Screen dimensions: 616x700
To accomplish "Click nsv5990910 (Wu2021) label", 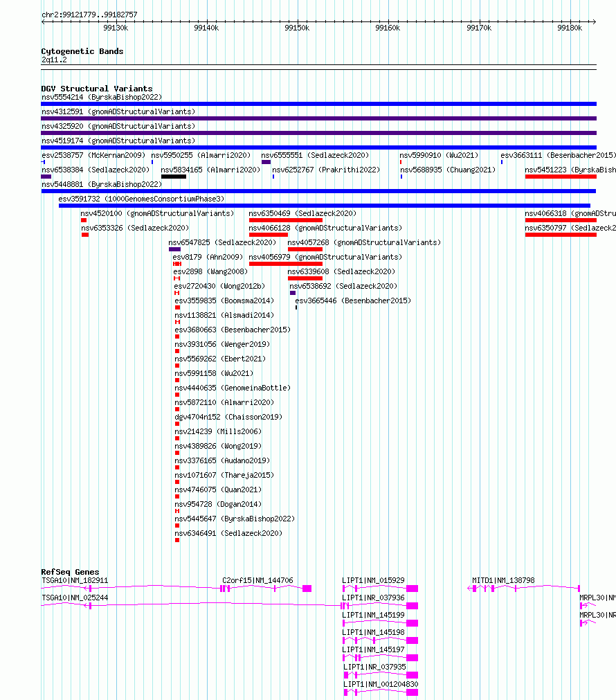I will [439, 155].
